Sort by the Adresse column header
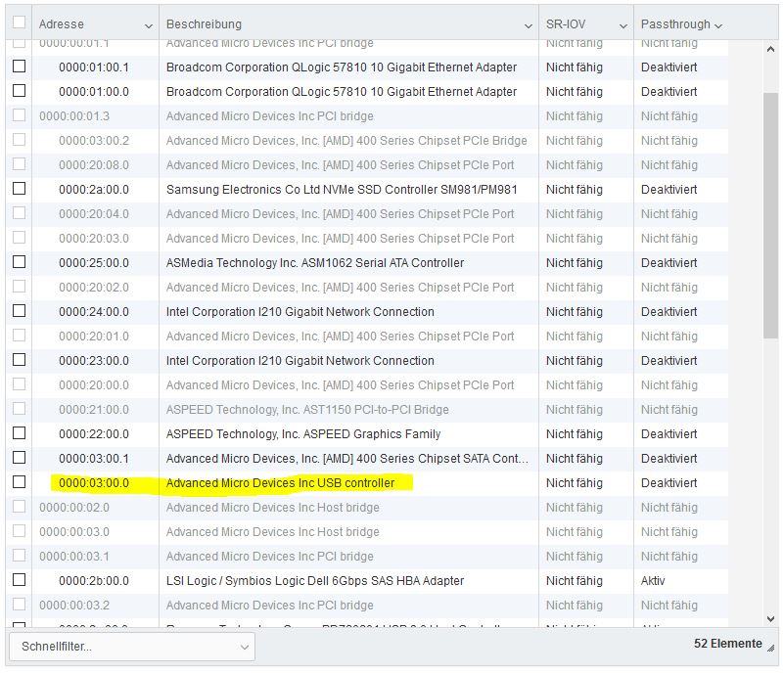Image resolution: width=784 pixels, height=674 pixels. (62, 24)
